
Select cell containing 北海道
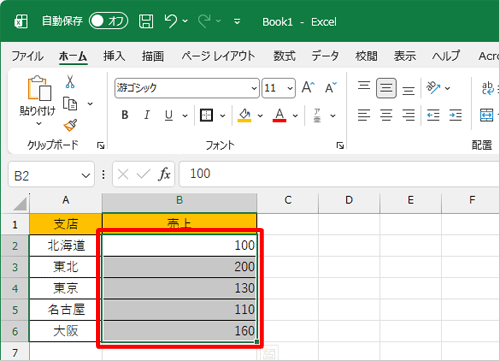[66, 246]
